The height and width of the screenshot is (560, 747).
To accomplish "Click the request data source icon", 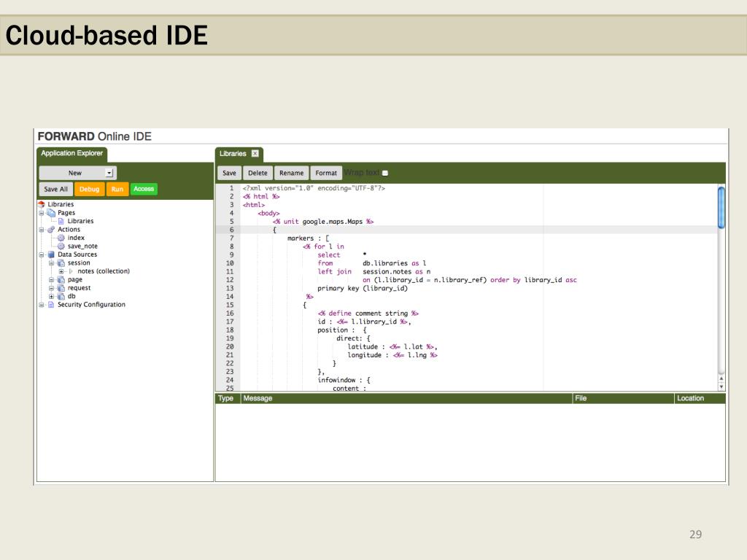I will (61, 287).
